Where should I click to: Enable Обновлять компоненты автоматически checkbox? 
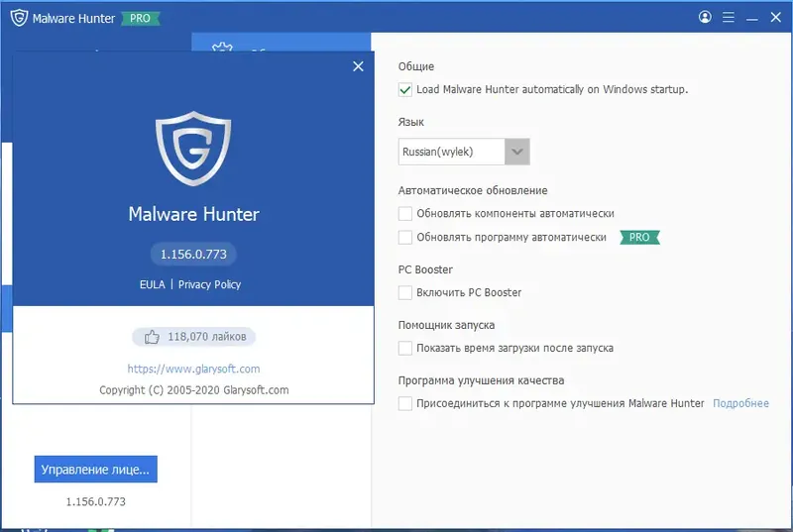(405, 213)
